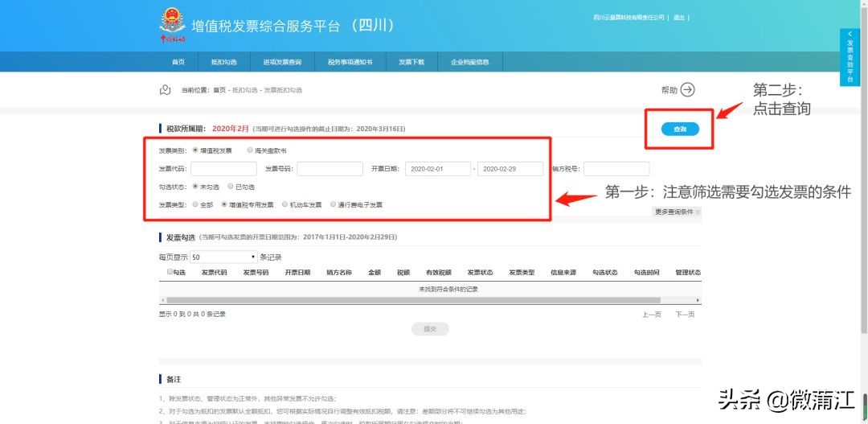Image resolution: width=868 pixels, height=424 pixels.
Task: Select the 通行费电子发票 type radio
Action: [334, 204]
